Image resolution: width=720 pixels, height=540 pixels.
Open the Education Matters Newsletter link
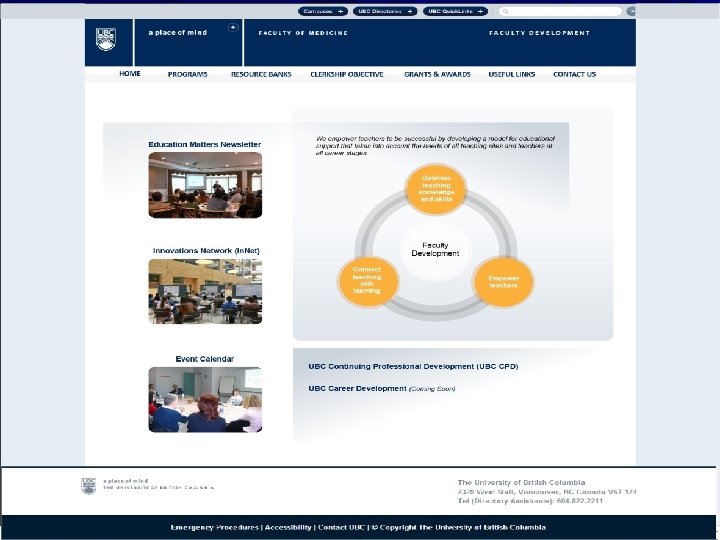(204, 144)
